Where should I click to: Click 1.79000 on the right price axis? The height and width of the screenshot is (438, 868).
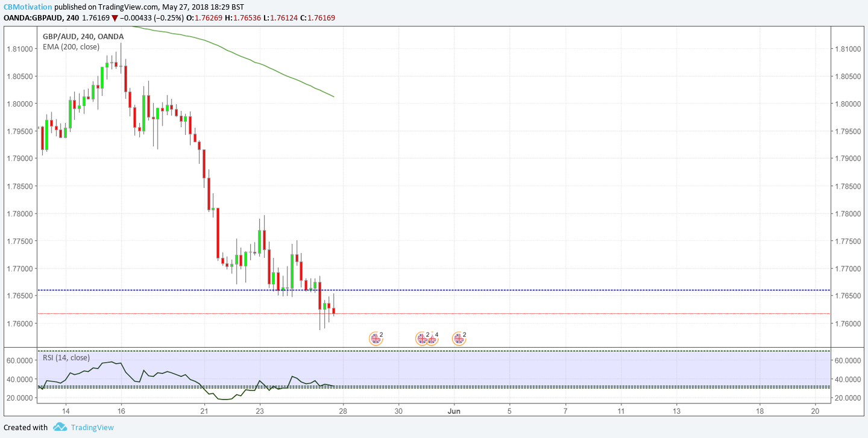pyautogui.click(x=848, y=158)
